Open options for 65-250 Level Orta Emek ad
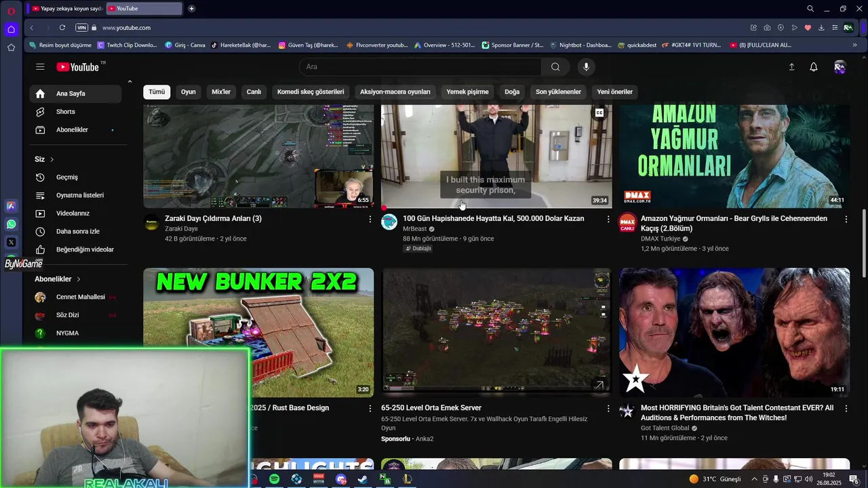 pyautogui.click(x=608, y=409)
